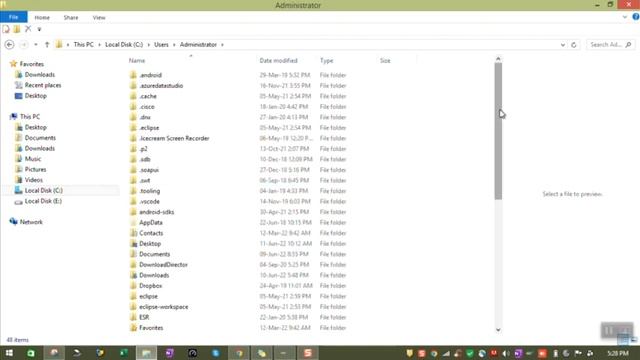Select the android-sdks folder
The height and width of the screenshot is (360, 640).
point(156,212)
